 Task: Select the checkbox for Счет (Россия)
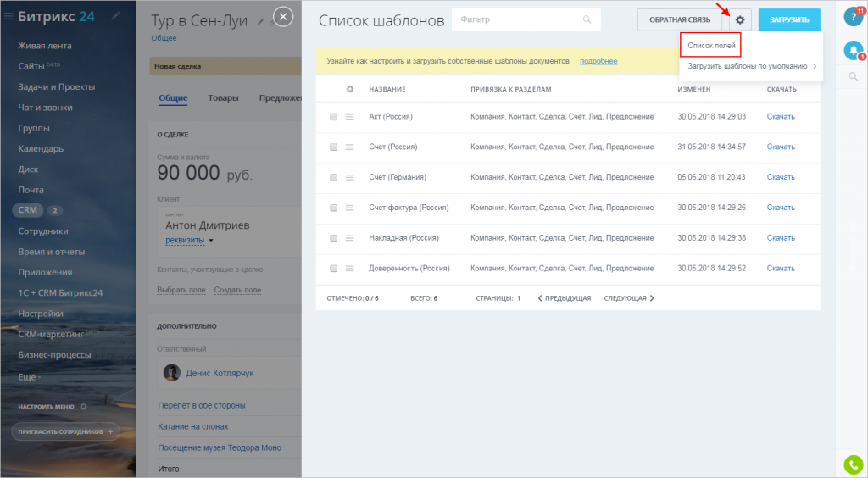[333, 147]
